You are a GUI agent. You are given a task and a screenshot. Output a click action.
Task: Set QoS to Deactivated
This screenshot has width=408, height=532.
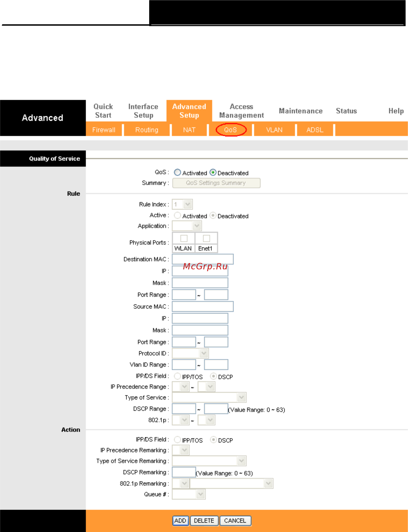click(x=213, y=172)
